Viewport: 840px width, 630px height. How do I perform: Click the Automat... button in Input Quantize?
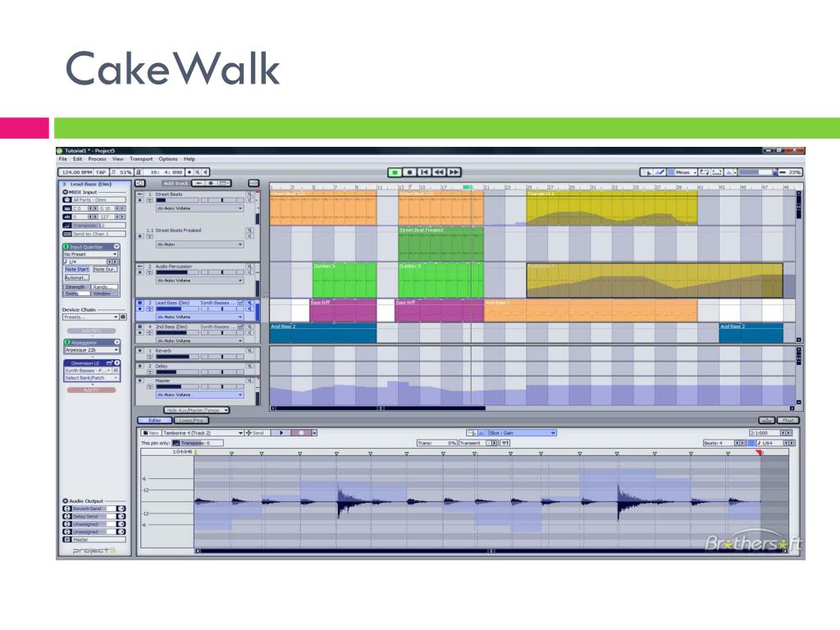(76, 278)
